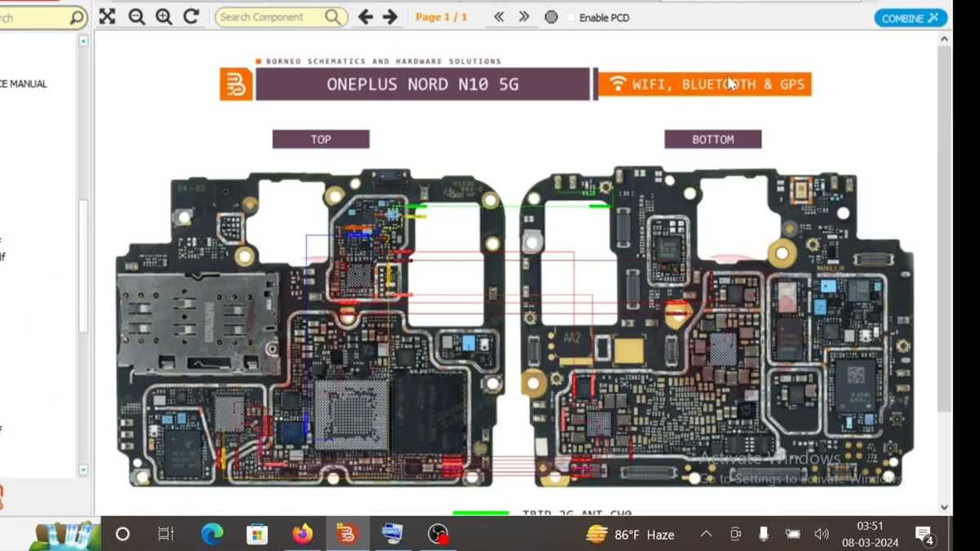980x551 pixels.
Task: Open Microsoft Store from the taskbar
Action: 257,535
